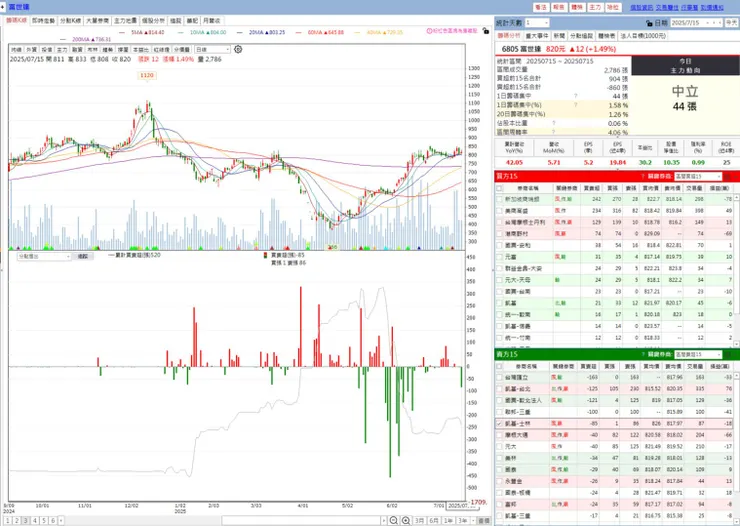Toggle the 投信 overlay button
The image size is (740, 526).
(x=47, y=50)
